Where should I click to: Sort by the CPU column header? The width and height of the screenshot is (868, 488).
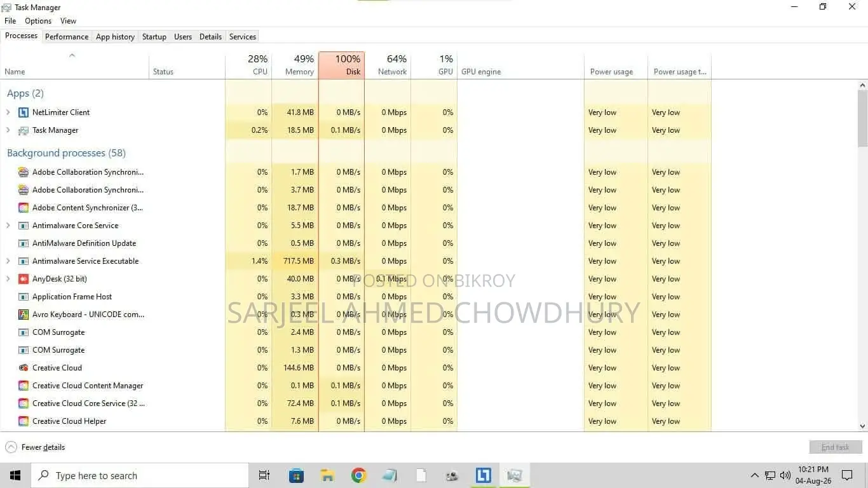(x=248, y=65)
